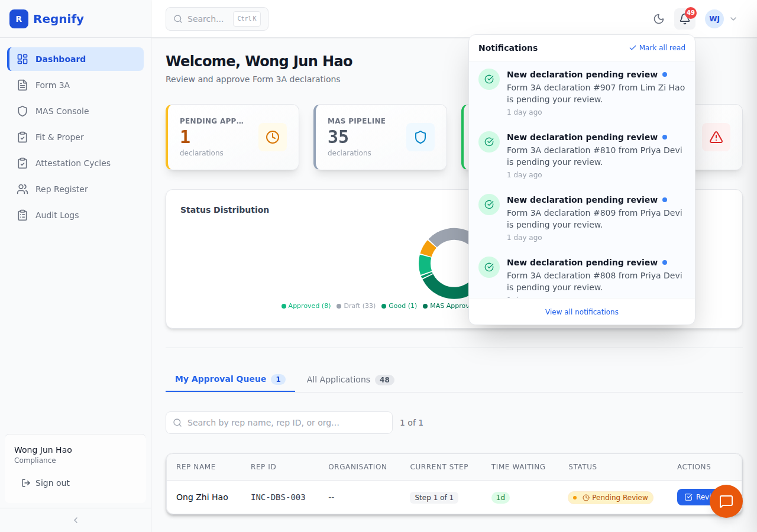
Task: Open the MAS Pipeline card
Action: click(x=380, y=137)
